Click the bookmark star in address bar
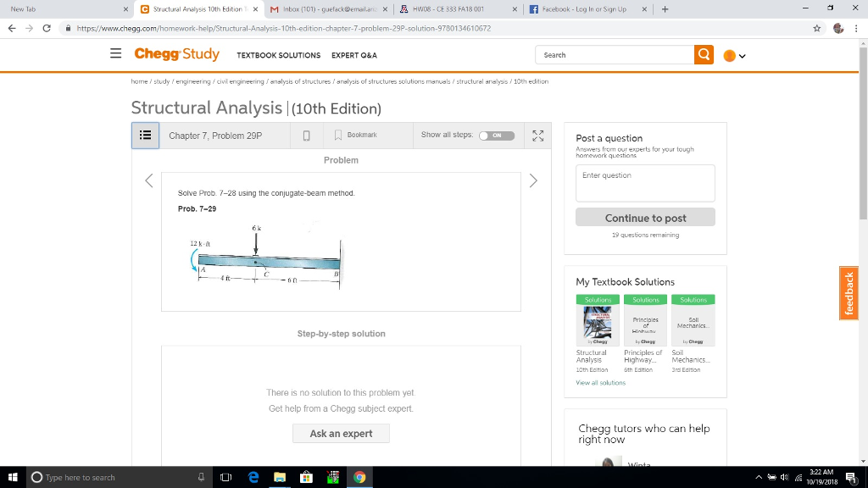This screenshot has width=868, height=488. coord(815,27)
